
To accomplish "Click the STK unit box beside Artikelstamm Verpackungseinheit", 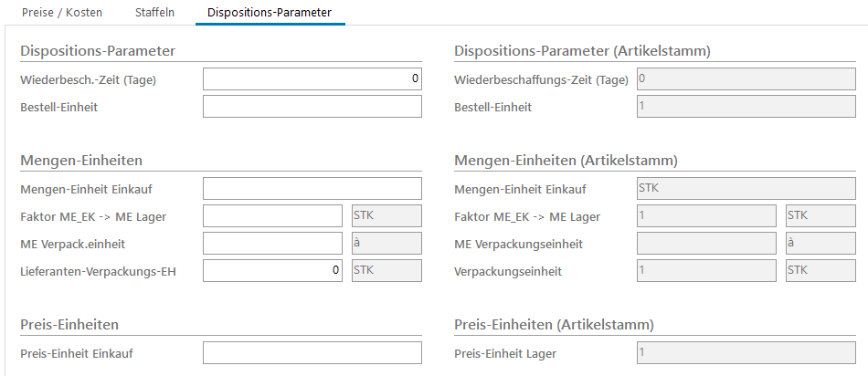I will [820, 271].
